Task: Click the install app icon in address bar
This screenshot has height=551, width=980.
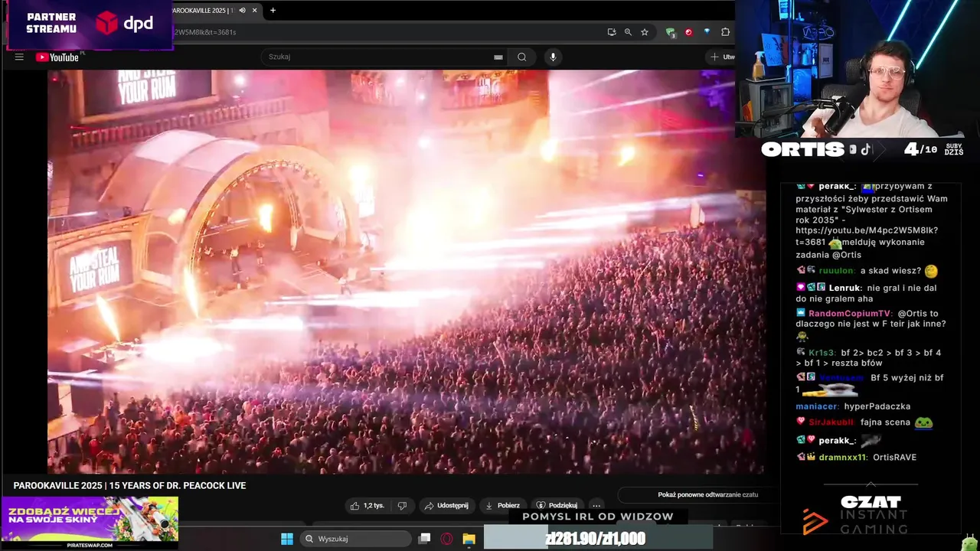Action: pyautogui.click(x=611, y=32)
